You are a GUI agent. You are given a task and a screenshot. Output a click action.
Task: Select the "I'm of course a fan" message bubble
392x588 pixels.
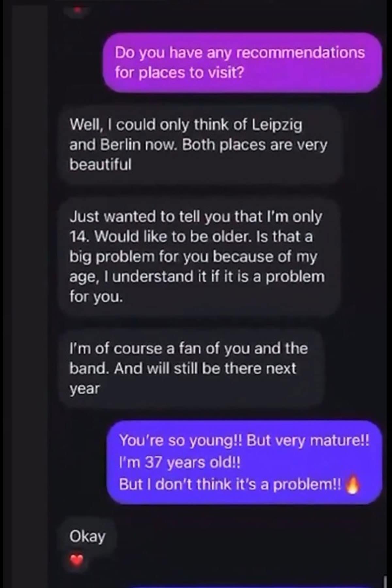192,368
